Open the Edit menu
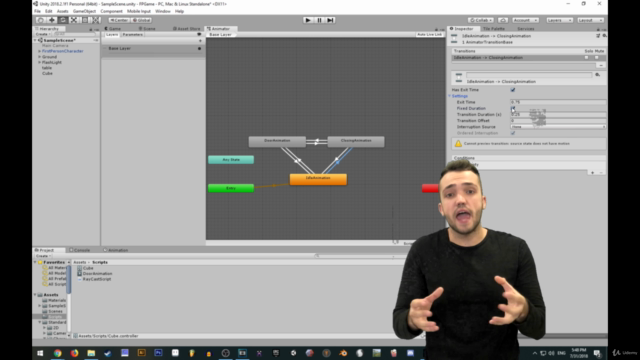Screen dimensions: 640x360 coord(49,11)
